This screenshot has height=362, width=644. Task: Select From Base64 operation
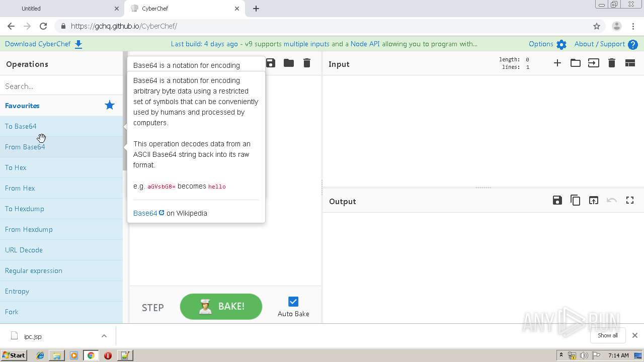point(61,147)
